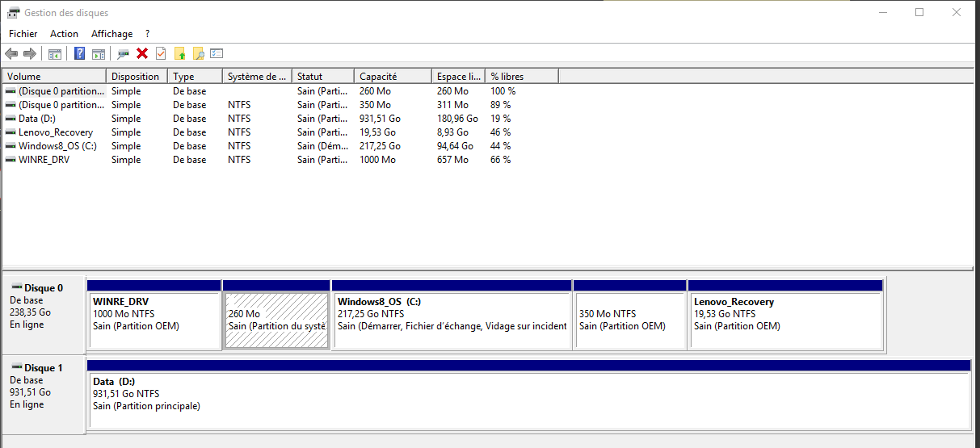
Task: Open the Action menu
Action: click(64, 34)
